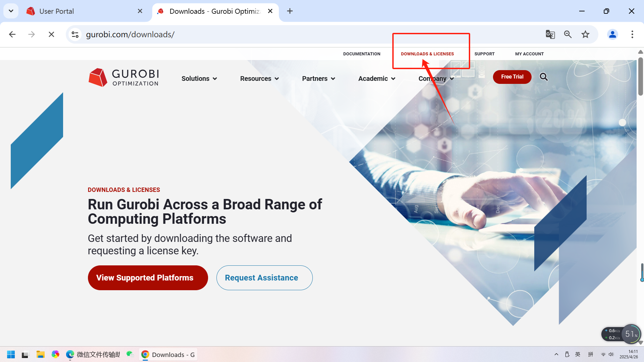The height and width of the screenshot is (362, 644).
Task: Close the Downloads - Gurobi tab
Action: click(270, 11)
